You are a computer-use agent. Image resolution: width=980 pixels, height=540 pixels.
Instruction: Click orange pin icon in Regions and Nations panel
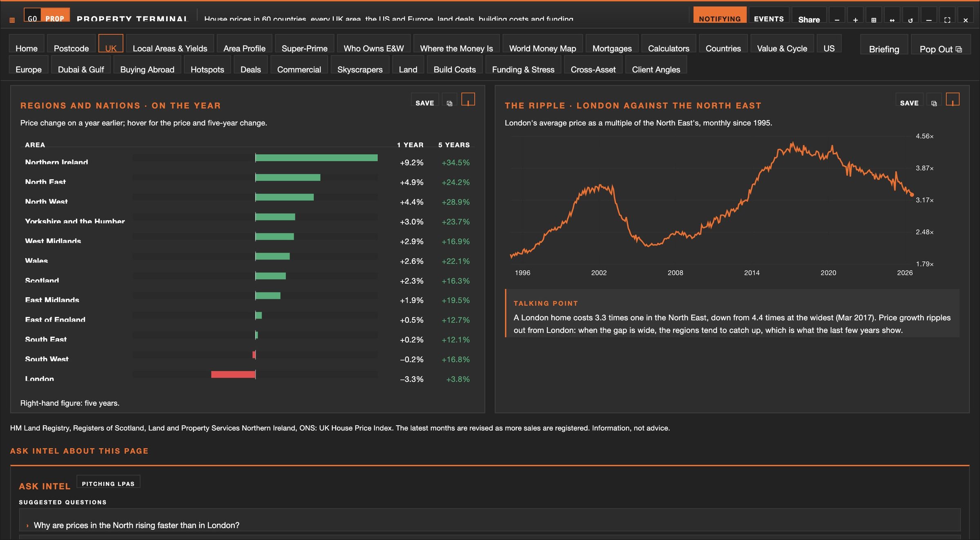[x=468, y=99]
